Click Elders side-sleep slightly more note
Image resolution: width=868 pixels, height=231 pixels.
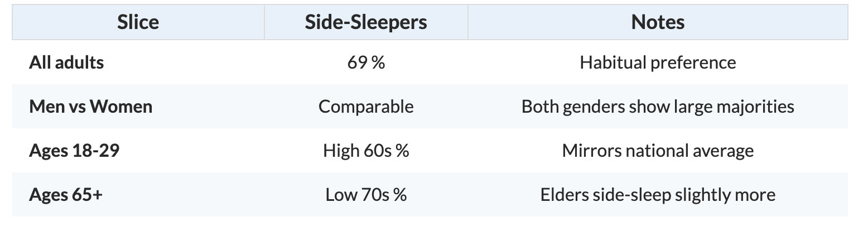coord(658,195)
